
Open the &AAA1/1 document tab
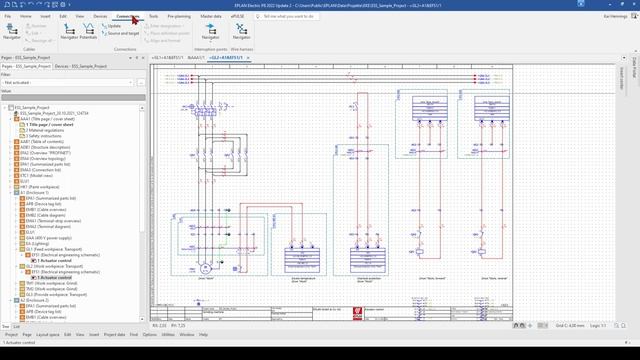tap(196, 58)
